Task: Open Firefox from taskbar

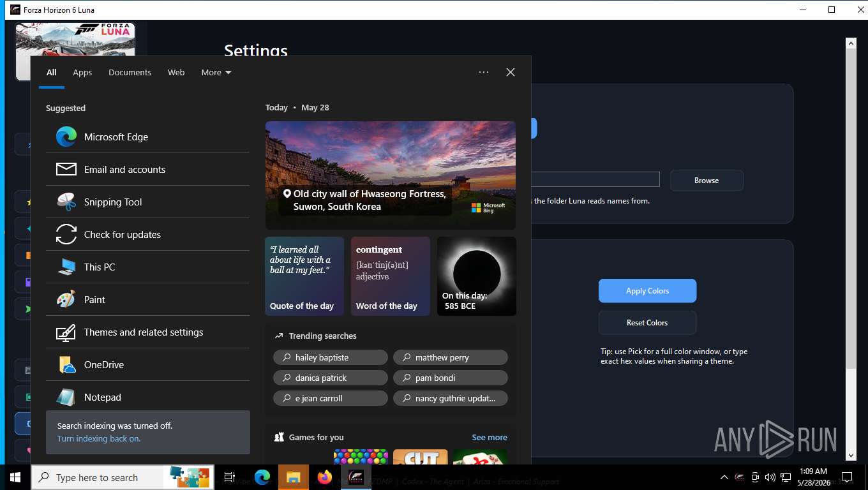Action: (324, 477)
